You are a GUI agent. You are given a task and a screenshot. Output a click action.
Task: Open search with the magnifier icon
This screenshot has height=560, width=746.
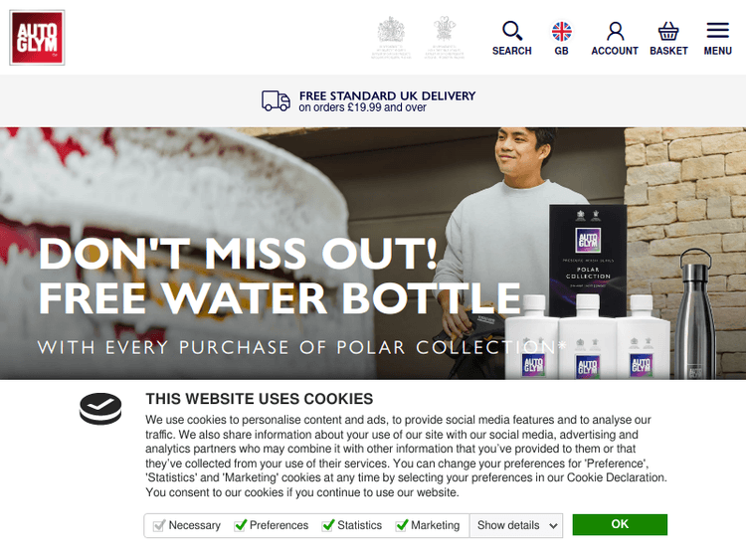tap(511, 32)
